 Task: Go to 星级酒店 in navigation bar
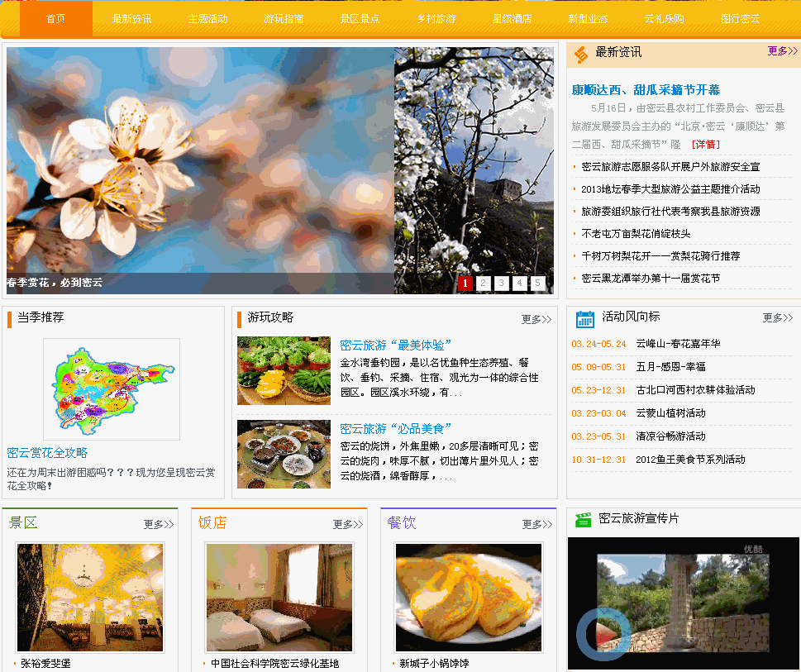pyautogui.click(x=512, y=19)
